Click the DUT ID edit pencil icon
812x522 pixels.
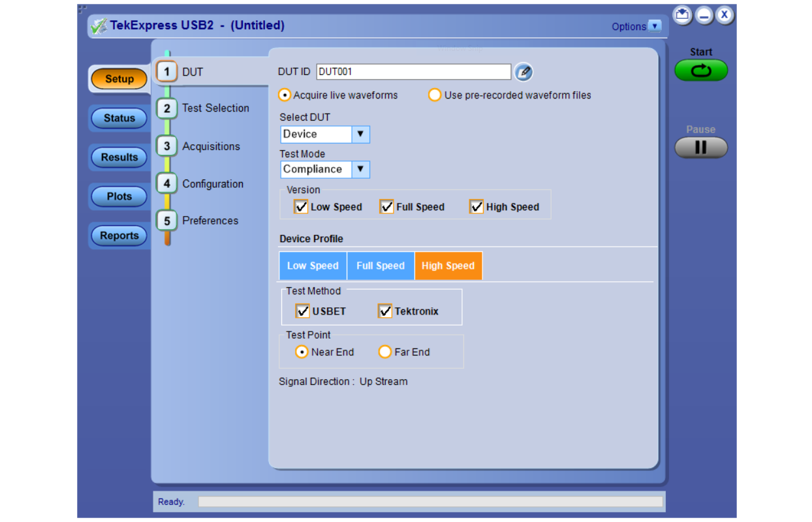524,72
